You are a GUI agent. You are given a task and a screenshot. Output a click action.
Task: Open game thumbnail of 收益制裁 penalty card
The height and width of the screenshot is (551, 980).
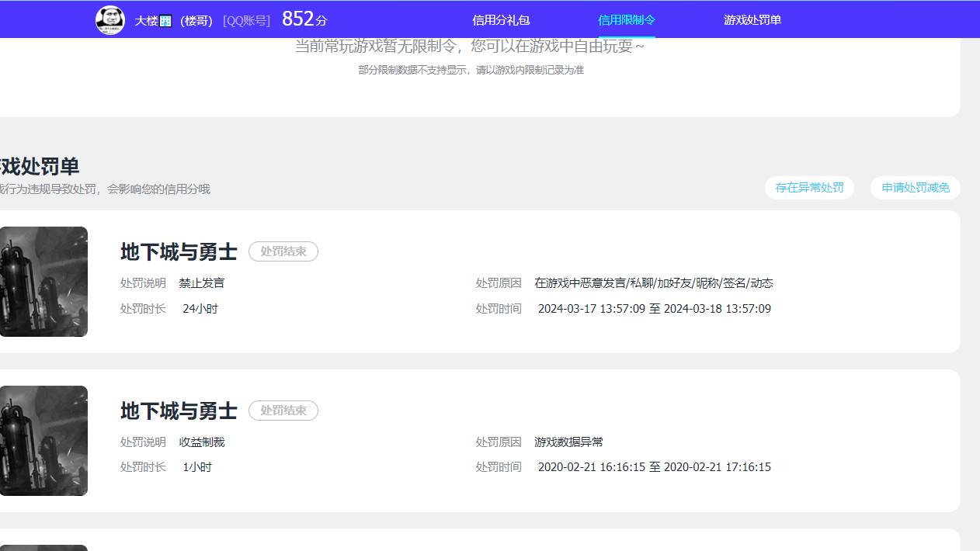point(43,441)
